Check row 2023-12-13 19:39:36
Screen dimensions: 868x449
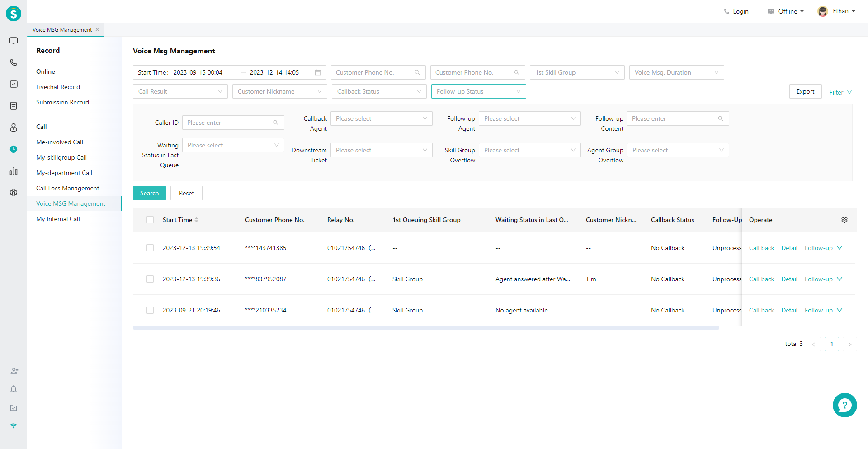[150, 279]
